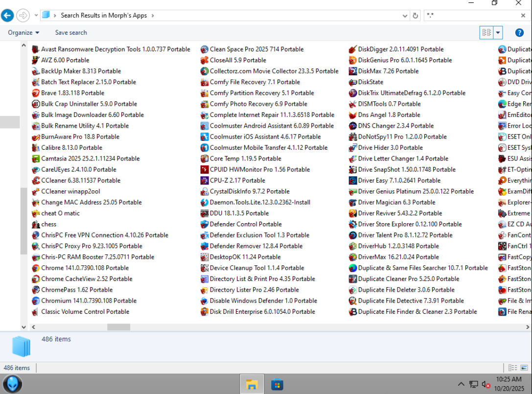Open the Organize menu
Image resolution: width=532 pixels, height=394 pixels.
[23, 33]
